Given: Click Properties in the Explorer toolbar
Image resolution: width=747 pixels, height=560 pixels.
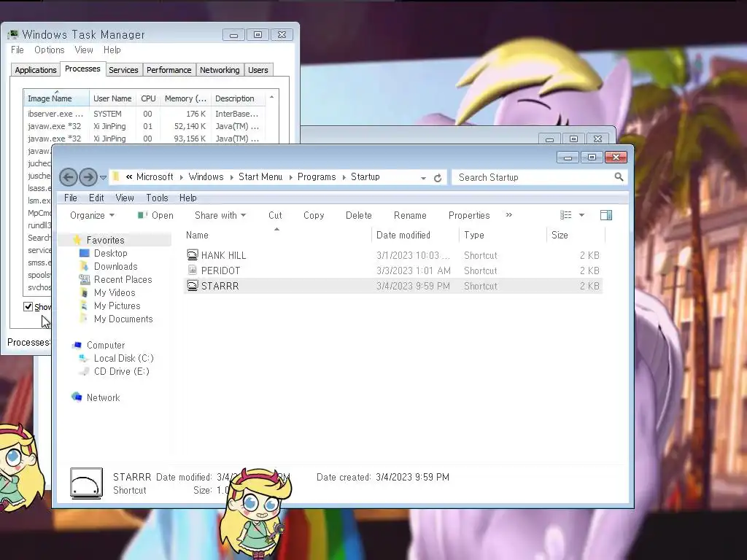Looking at the screenshot, I should coord(469,215).
